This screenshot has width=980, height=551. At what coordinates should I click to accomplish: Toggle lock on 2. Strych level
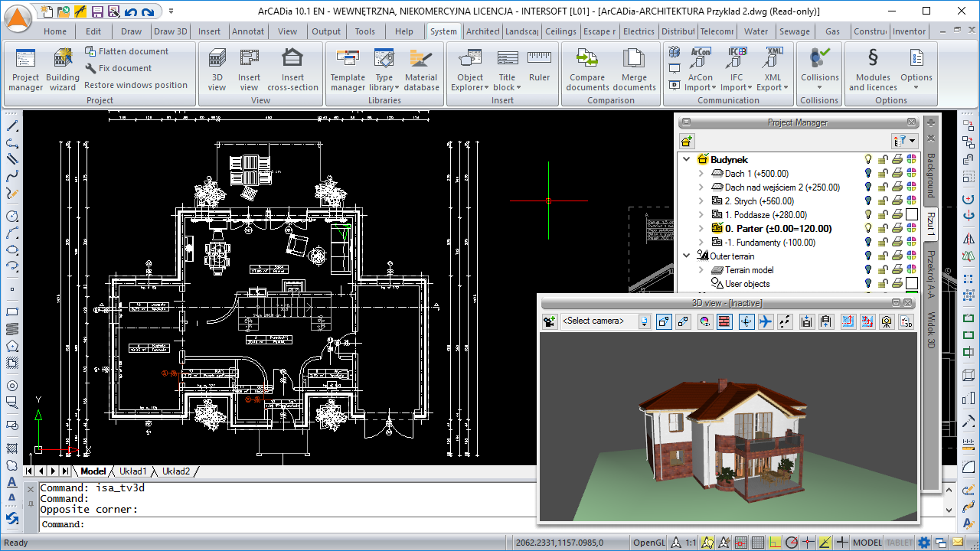click(883, 201)
